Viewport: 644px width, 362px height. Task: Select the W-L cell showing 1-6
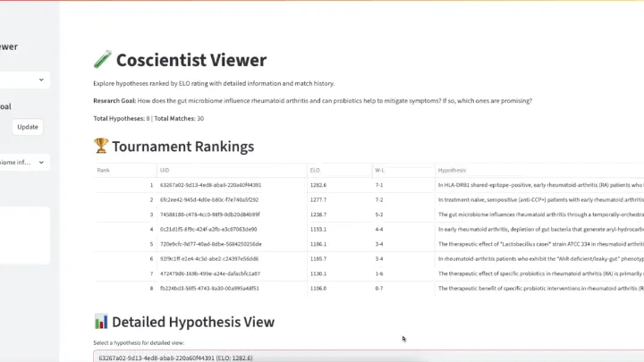pos(403,274)
